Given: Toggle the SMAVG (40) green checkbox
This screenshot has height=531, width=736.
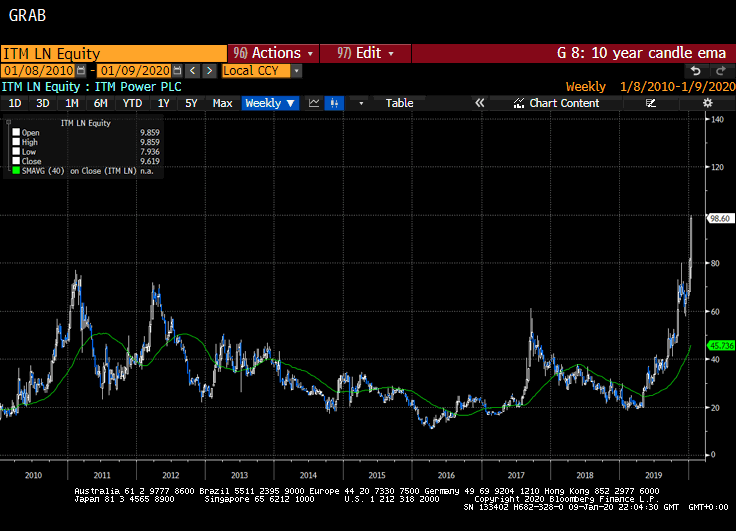Looking at the screenshot, I should point(16,170).
